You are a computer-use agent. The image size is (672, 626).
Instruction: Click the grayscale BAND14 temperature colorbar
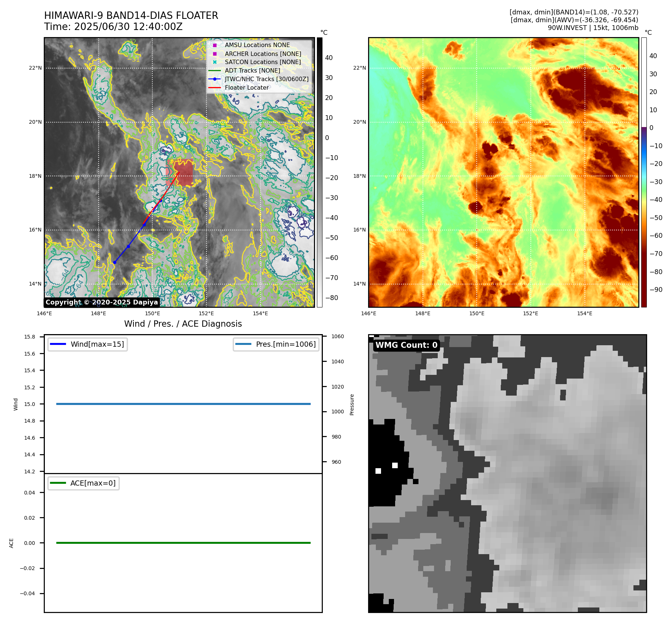click(320, 172)
